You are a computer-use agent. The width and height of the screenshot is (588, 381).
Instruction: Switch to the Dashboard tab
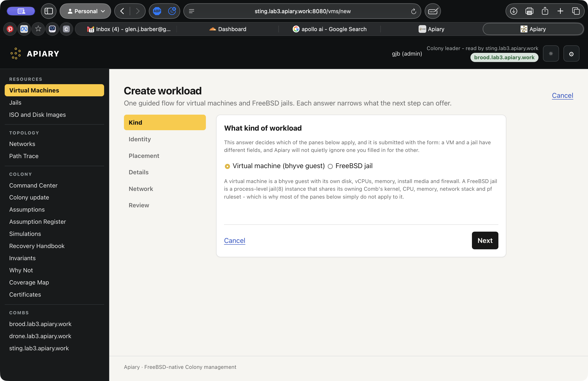pos(228,29)
